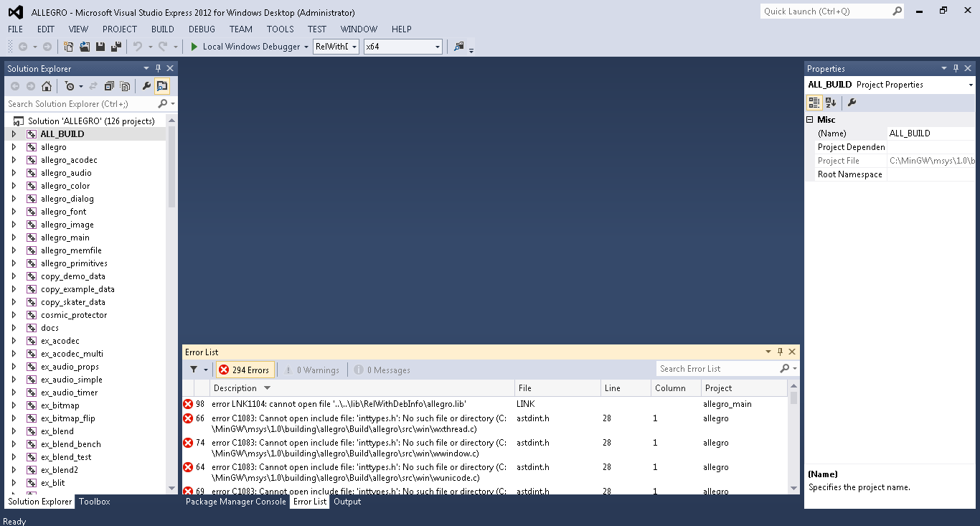
Task: Sort properties alphabetically in Properties panel
Action: point(831,103)
